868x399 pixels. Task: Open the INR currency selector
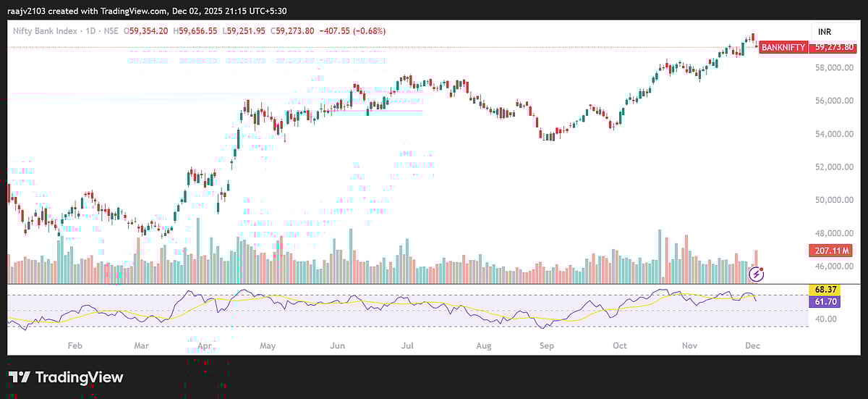tap(825, 32)
